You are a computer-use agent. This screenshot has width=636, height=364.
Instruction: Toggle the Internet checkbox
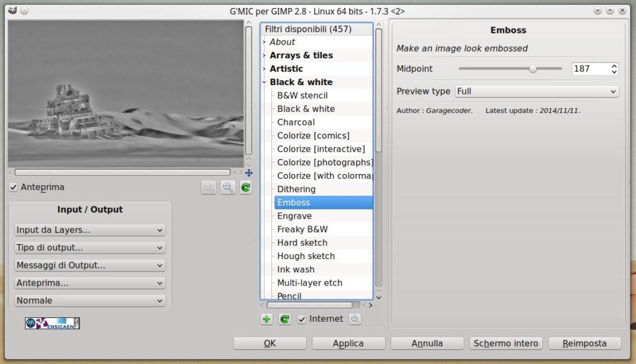[301, 319]
